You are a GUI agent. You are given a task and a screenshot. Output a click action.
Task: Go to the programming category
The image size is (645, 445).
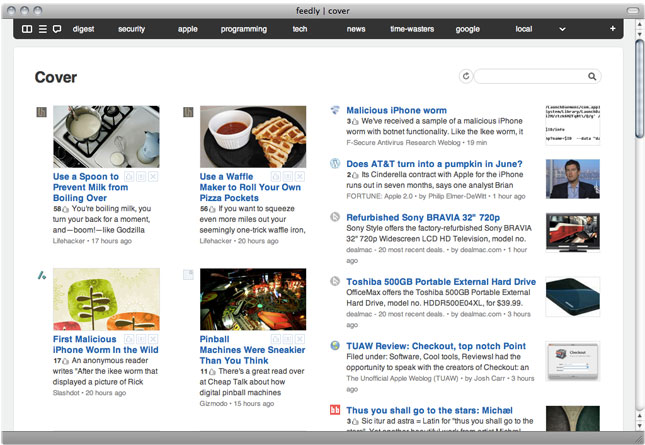tap(244, 29)
